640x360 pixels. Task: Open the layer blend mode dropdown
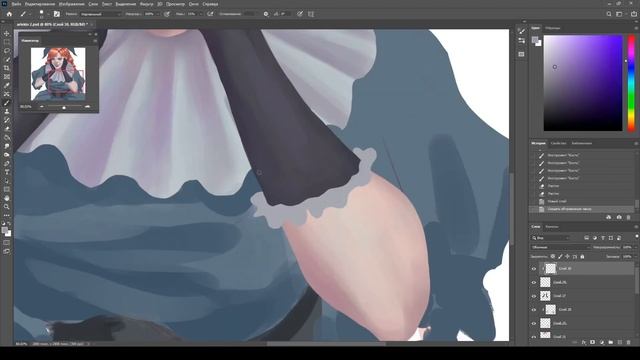coord(560,247)
